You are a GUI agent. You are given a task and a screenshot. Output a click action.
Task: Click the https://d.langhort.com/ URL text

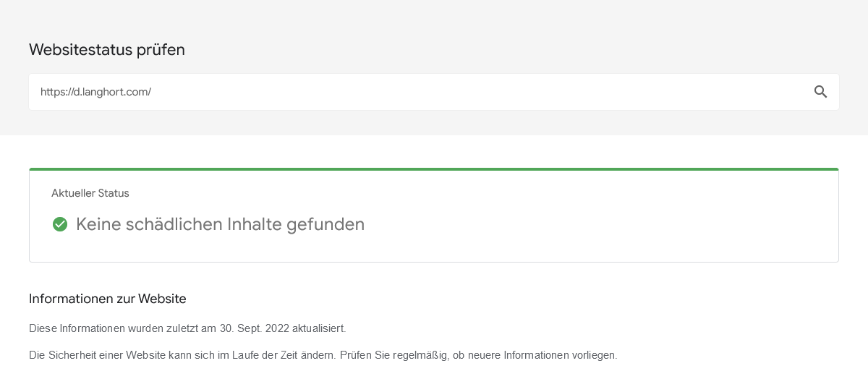(95, 92)
